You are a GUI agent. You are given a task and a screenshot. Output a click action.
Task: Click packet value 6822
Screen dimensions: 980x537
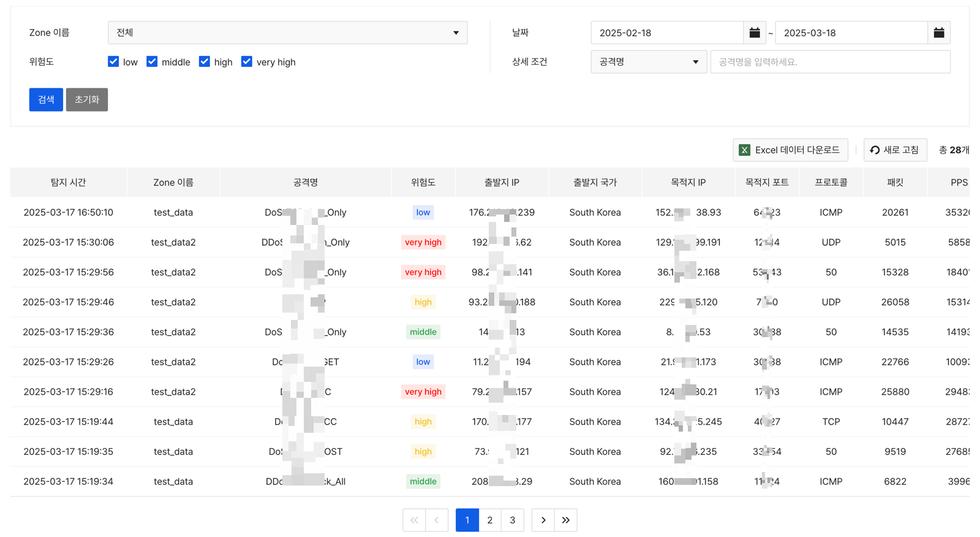[x=895, y=482]
